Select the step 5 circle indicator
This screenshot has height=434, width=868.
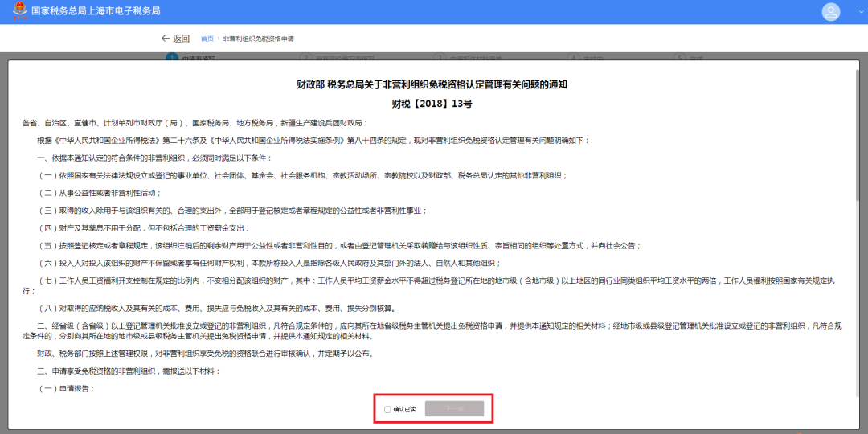pyautogui.click(x=679, y=58)
